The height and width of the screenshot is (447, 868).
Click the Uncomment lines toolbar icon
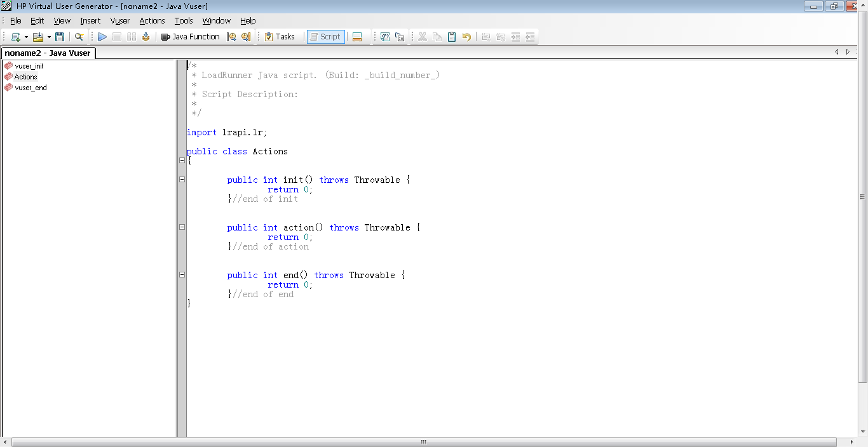501,37
